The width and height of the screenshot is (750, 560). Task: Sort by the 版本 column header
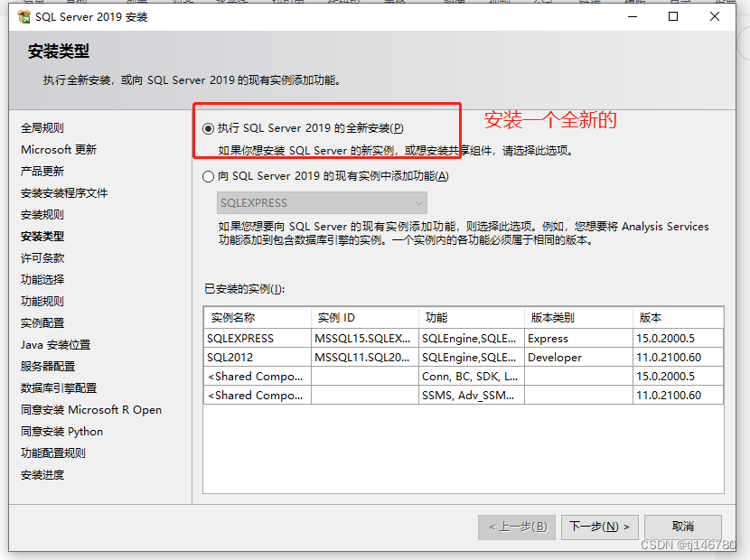coord(679,318)
